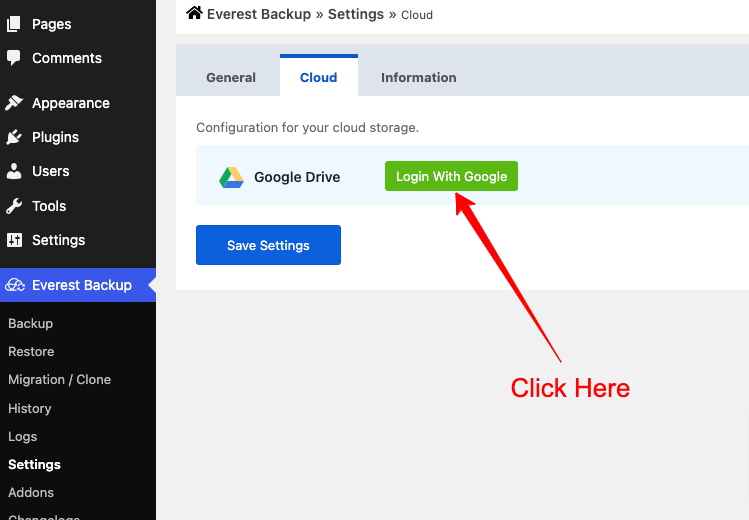Image resolution: width=749 pixels, height=520 pixels.
Task: View the History submenu item
Action: [x=30, y=408]
